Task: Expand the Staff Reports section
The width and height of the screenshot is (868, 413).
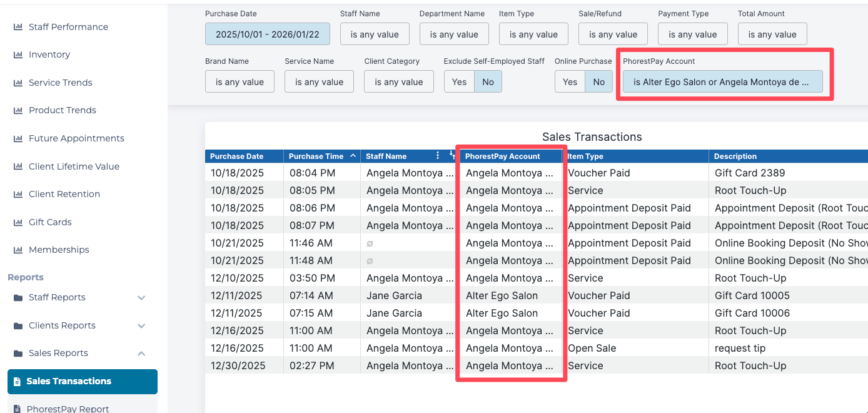Action: pos(141,298)
